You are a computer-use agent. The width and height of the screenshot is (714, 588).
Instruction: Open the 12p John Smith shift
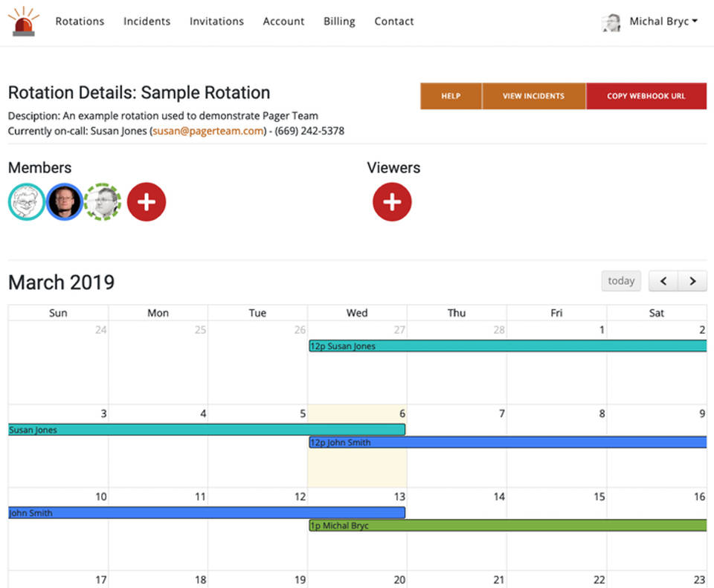[x=507, y=442]
